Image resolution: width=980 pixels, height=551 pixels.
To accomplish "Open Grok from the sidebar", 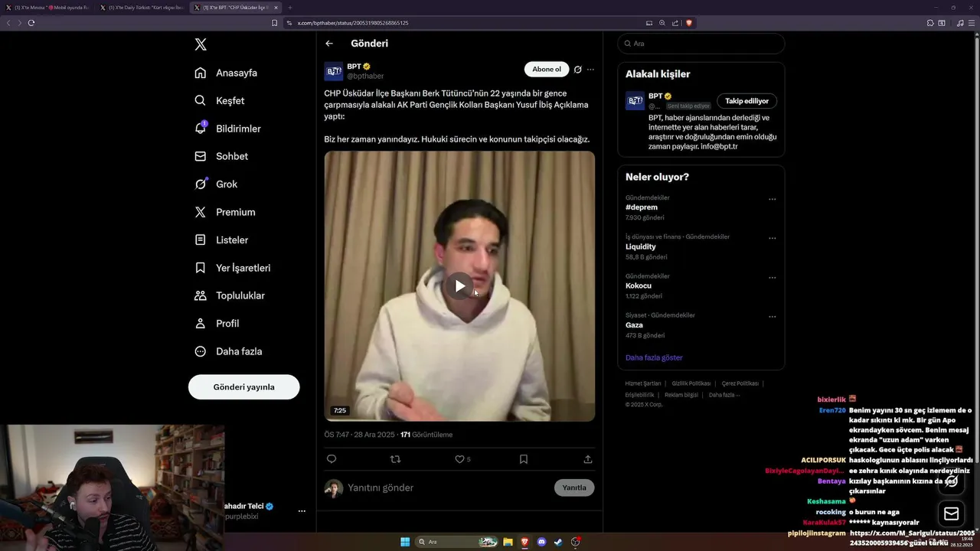I will pyautogui.click(x=216, y=184).
